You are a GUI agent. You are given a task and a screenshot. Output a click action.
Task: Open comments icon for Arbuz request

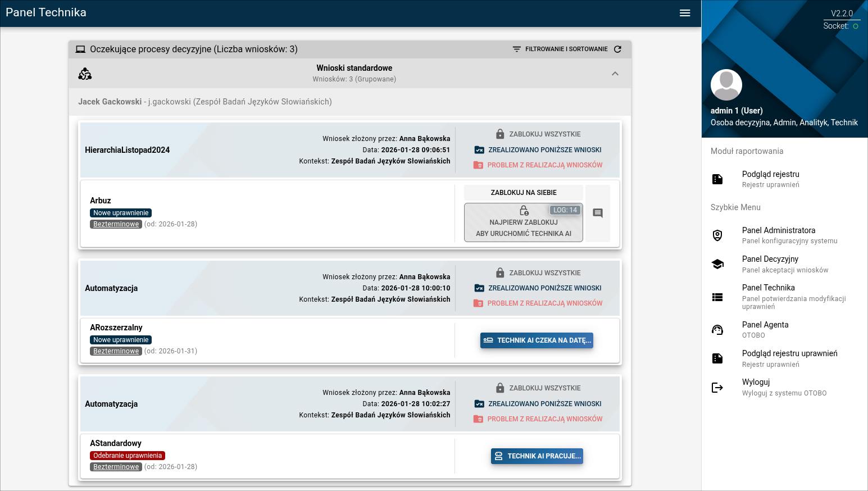[597, 213]
